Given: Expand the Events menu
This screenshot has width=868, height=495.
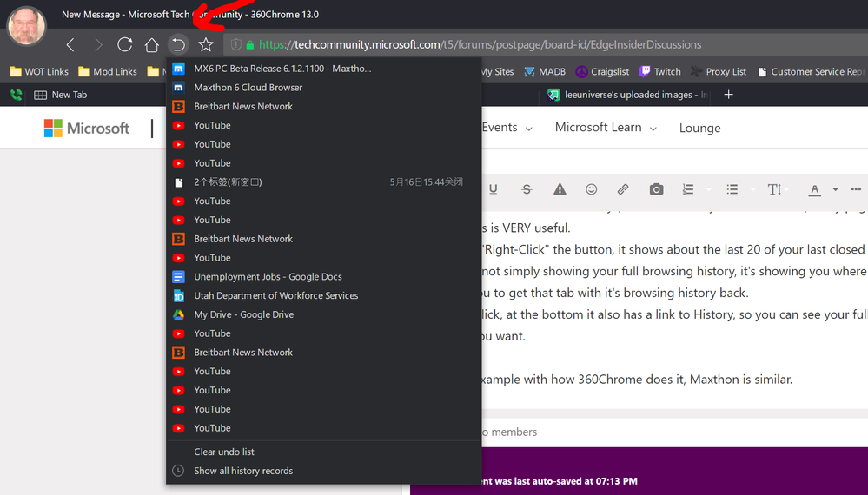Looking at the screenshot, I should click(x=507, y=128).
